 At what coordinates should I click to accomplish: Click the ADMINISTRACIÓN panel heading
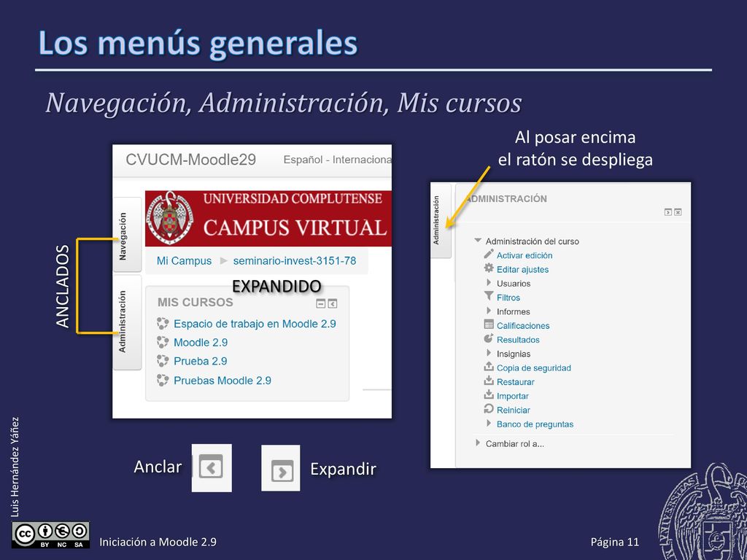pos(506,199)
